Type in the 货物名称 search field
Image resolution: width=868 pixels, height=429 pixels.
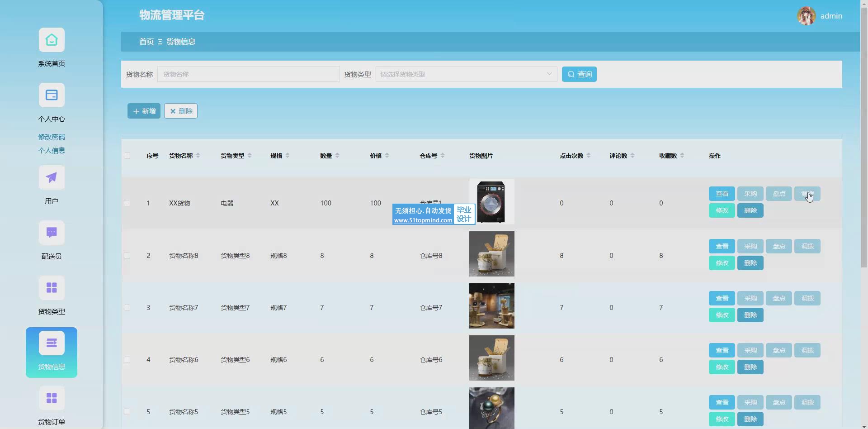(248, 74)
